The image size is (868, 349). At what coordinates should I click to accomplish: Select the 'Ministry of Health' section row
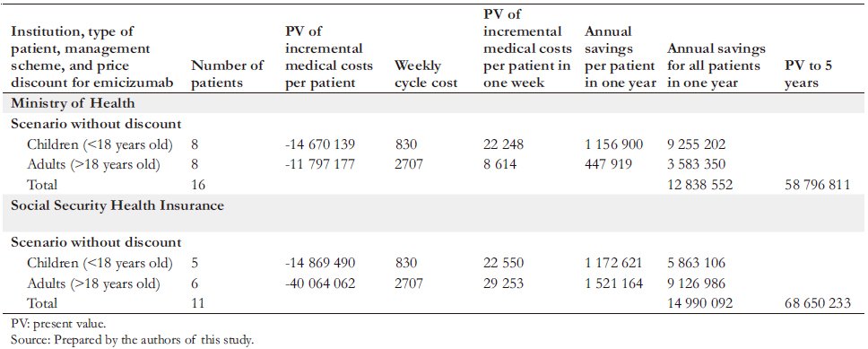pyautogui.click(x=434, y=103)
